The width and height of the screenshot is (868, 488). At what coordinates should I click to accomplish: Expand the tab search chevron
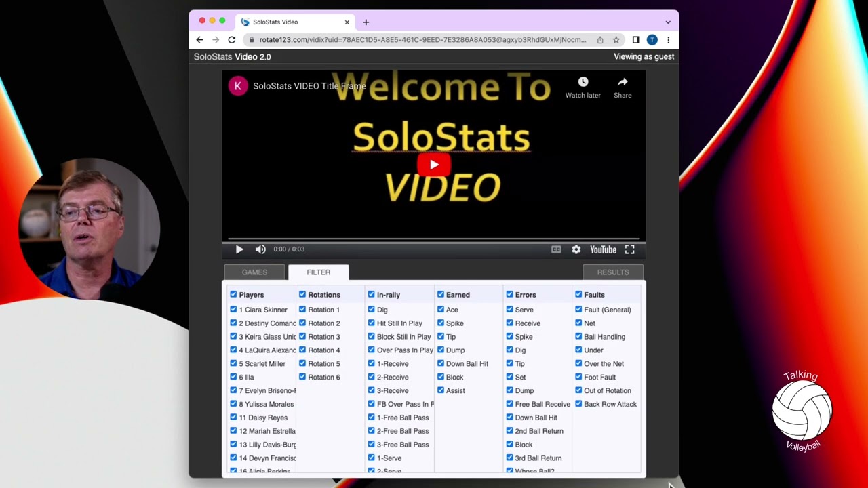click(x=668, y=22)
